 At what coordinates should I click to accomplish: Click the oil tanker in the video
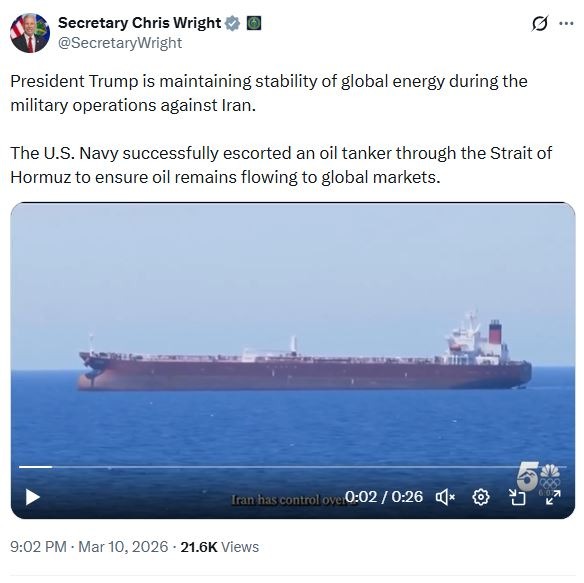click(305, 358)
